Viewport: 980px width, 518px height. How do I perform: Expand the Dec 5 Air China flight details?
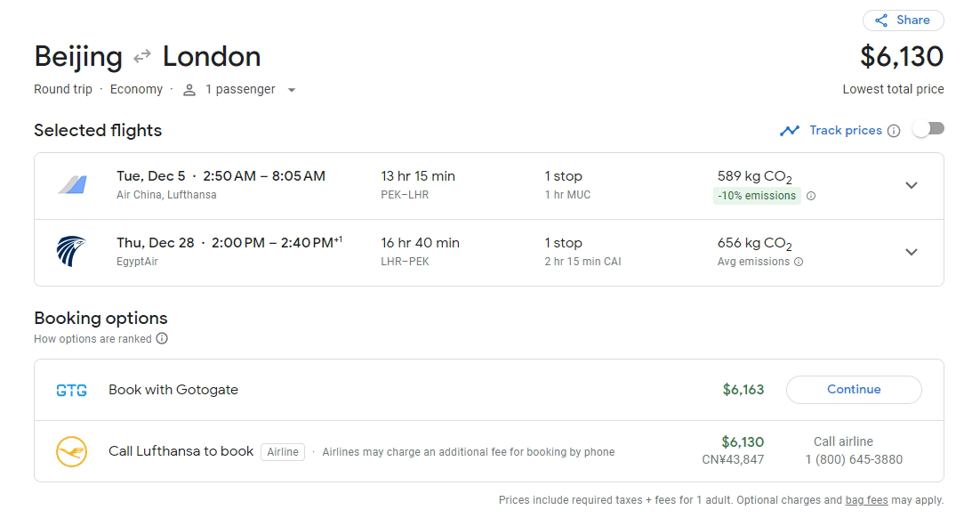[x=912, y=185]
